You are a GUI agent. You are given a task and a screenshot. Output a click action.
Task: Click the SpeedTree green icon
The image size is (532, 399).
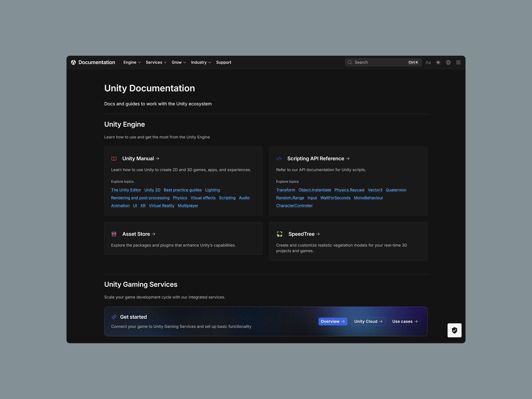(280, 234)
